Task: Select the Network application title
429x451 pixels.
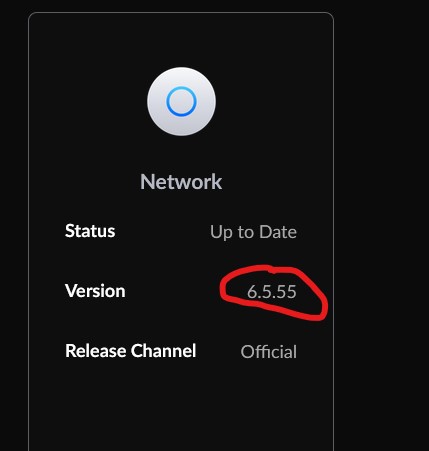Action: (181, 182)
